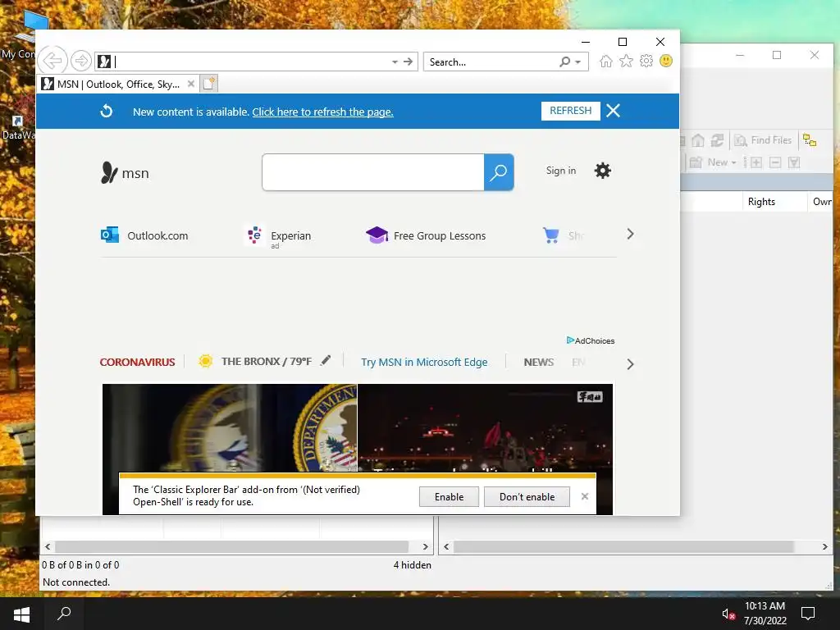Open the night city news thumbnail
The image size is (840, 630).
(x=486, y=427)
